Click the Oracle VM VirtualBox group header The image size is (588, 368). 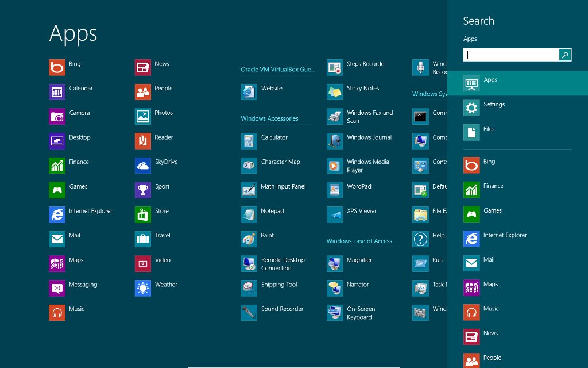[x=278, y=70]
